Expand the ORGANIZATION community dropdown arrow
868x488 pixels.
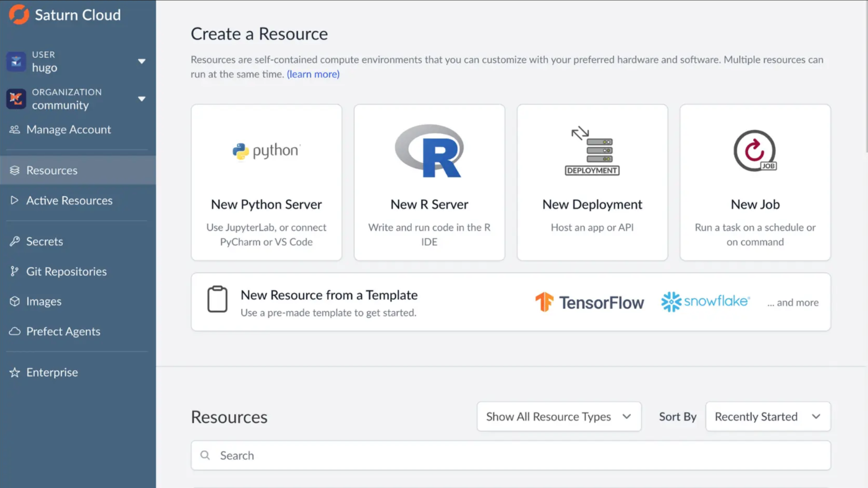142,99
